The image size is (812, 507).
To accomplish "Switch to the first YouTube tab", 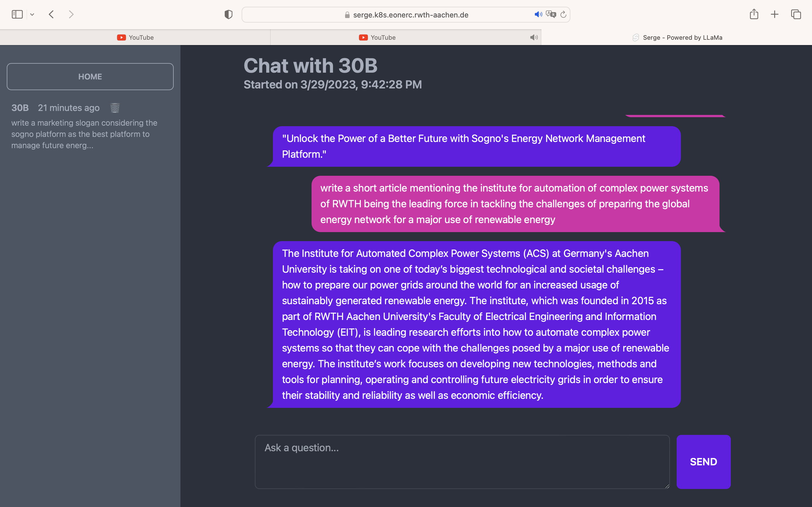I will tap(135, 37).
